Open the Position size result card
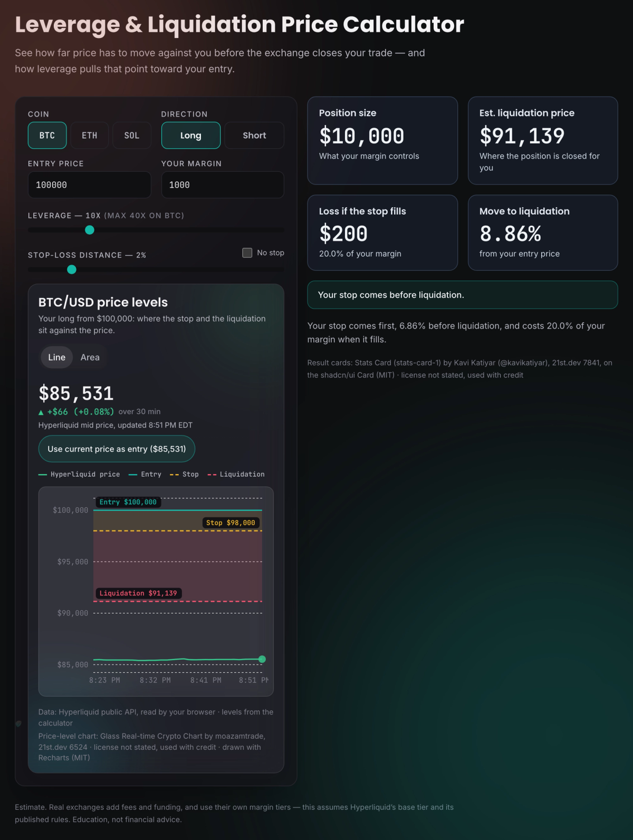 382,140
